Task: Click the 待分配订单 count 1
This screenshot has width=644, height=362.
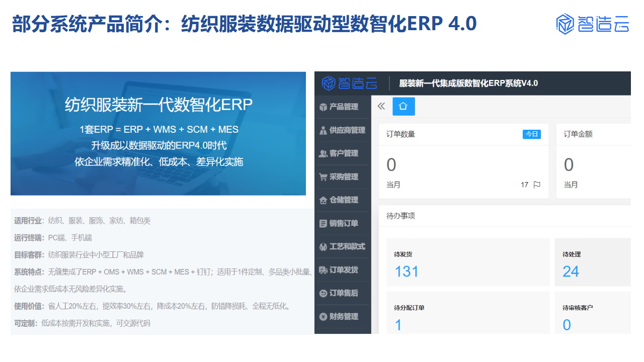Action: coord(398,325)
